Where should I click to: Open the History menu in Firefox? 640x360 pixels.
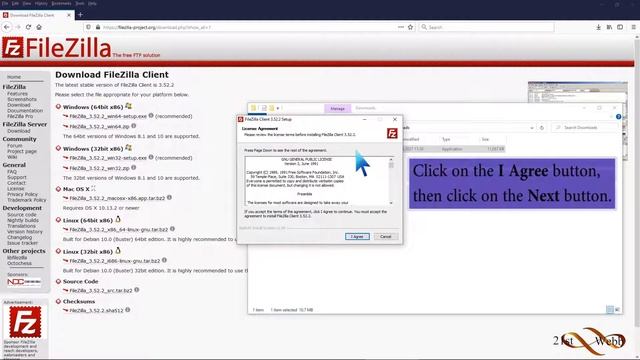[x=41, y=3]
